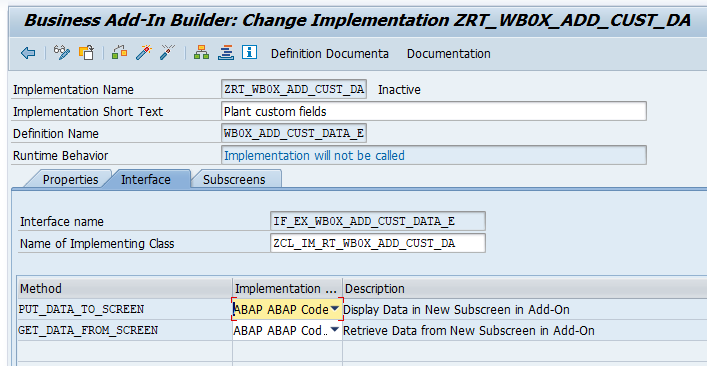Click the Implementation Short Text field
707x366 pixels.
point(434,111)
